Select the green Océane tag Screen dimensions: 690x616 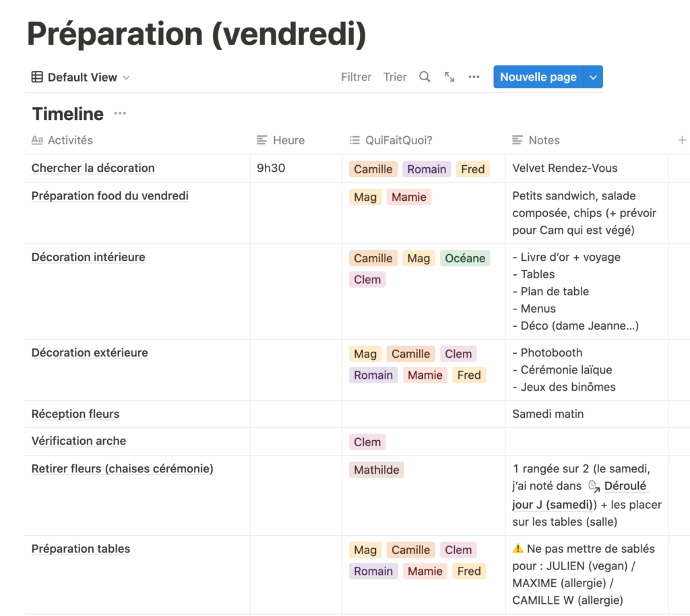(x=465, y=258)
